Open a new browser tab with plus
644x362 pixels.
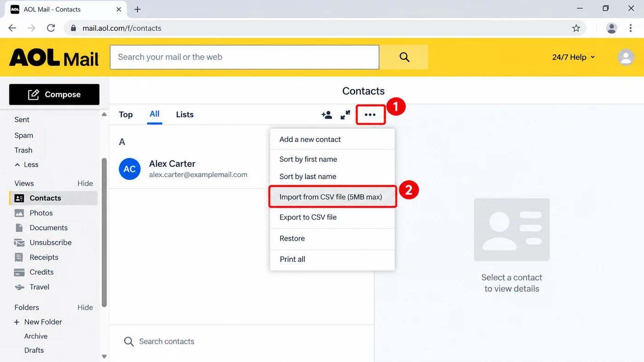138,9
